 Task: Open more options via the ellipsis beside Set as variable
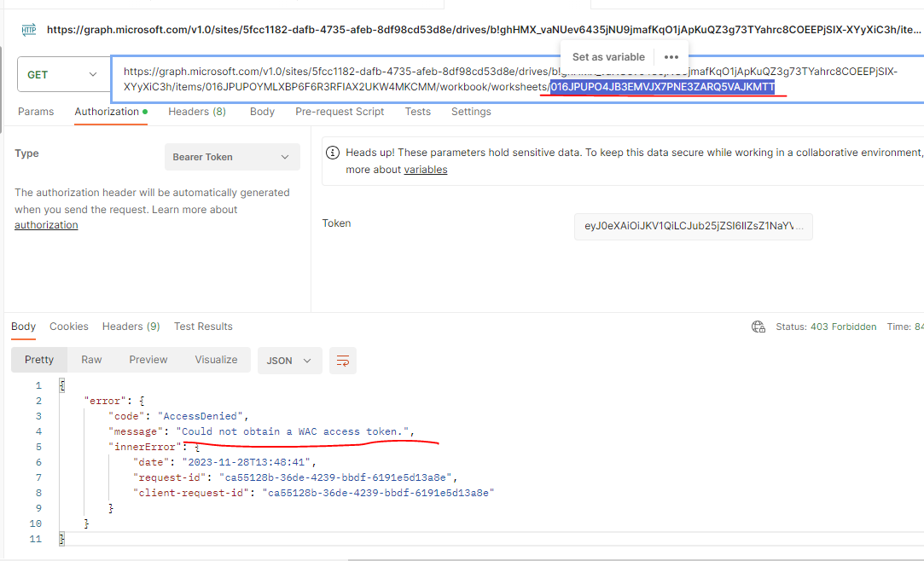671,56
